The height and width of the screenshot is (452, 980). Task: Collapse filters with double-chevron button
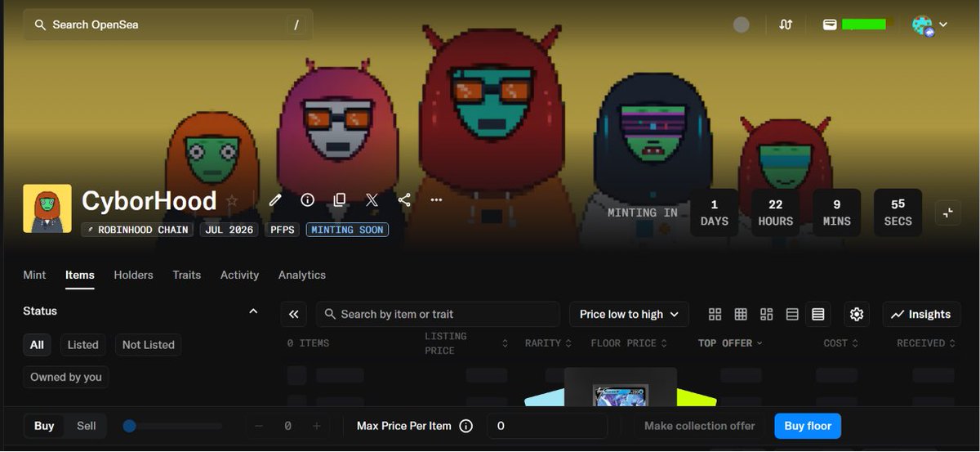294,314
